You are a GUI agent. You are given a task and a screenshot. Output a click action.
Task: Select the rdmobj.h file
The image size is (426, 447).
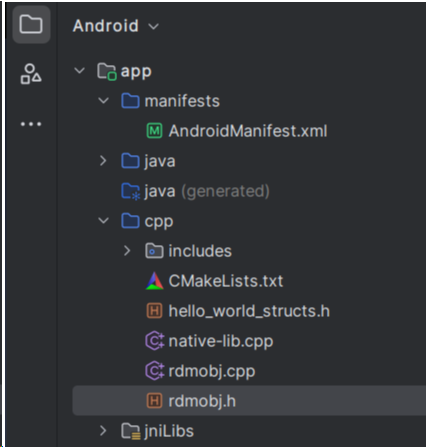(x=249, y=401)
